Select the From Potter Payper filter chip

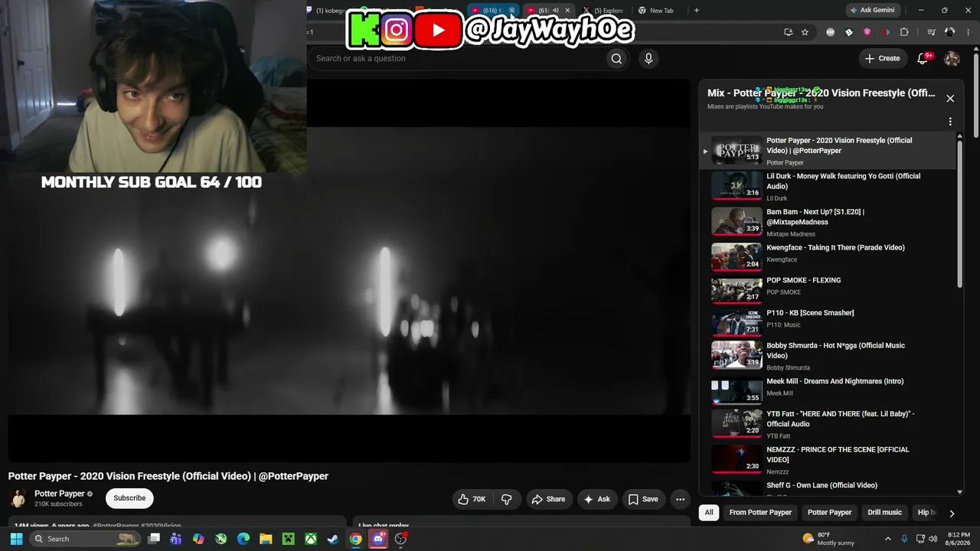click(x=760, y=513)
